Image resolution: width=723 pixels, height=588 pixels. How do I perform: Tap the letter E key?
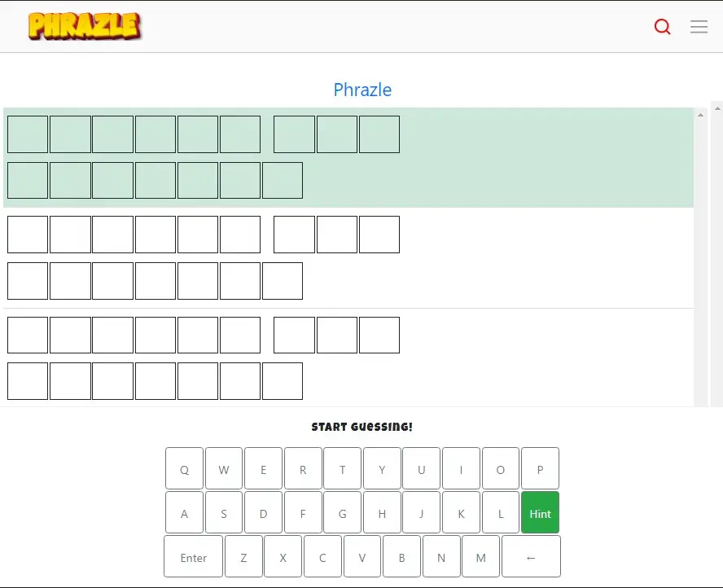(x=263, y=469)
